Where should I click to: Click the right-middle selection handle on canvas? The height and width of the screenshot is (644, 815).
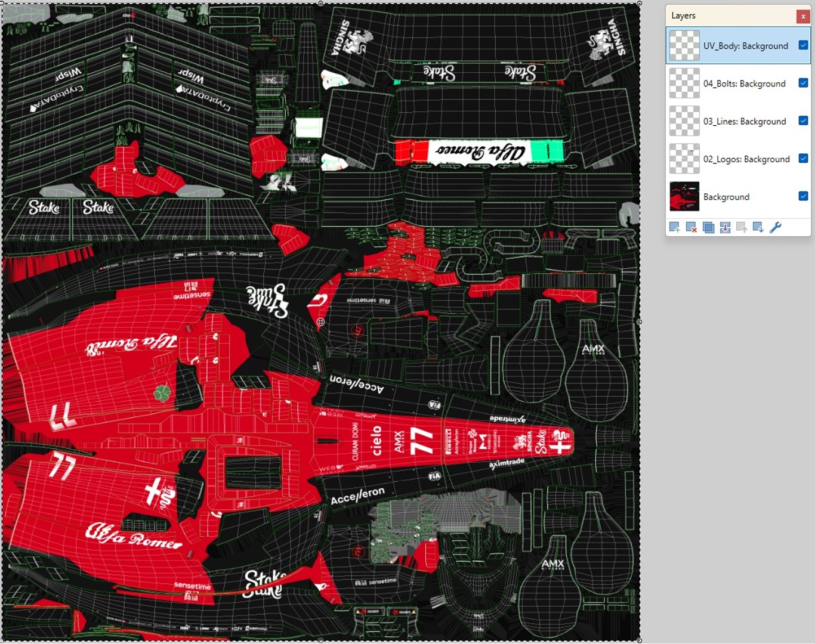coord(639,321)
